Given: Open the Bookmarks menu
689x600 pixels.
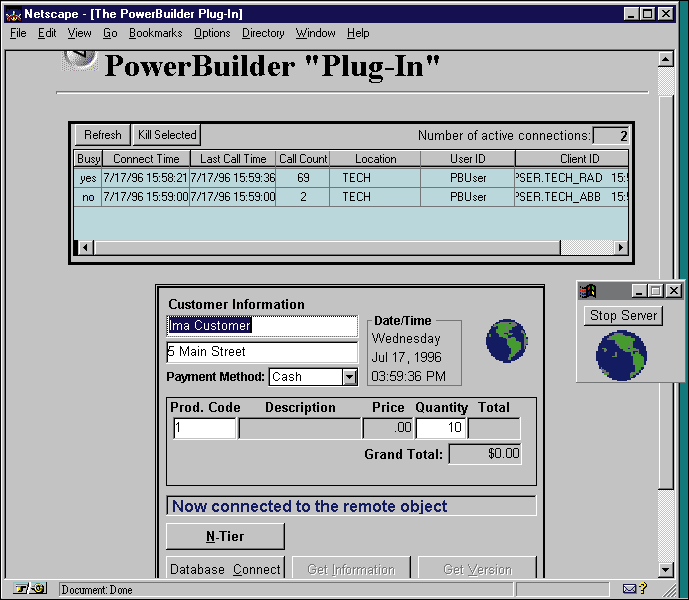Looking at the screenshot, I should coord(156,33).
